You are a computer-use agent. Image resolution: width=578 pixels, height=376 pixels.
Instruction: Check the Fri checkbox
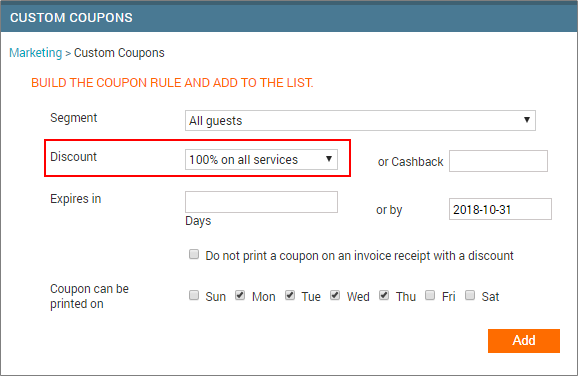[x=430, y=295]
